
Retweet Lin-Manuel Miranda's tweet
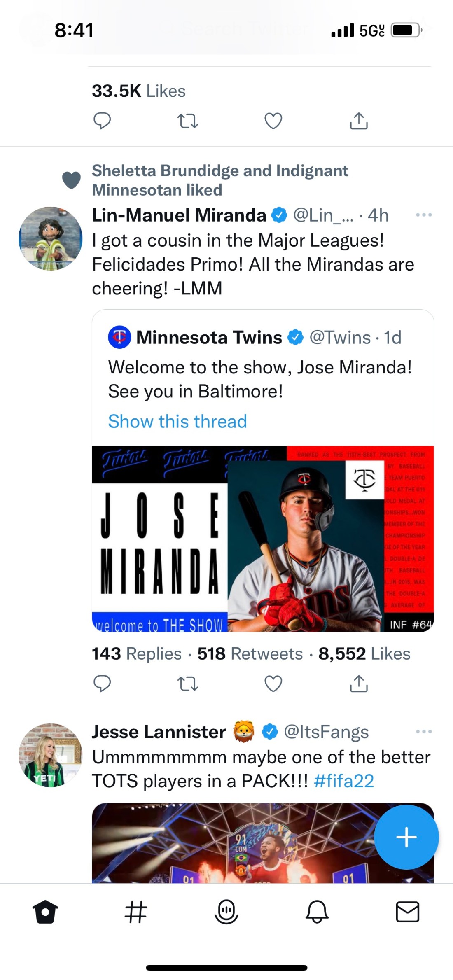(188, 684)
